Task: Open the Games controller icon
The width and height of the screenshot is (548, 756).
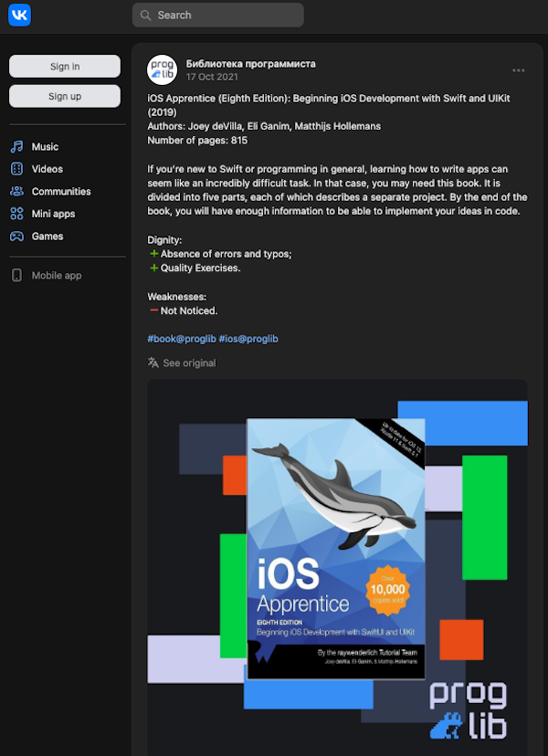Action: pyautogui.click(x=16, y=236)
